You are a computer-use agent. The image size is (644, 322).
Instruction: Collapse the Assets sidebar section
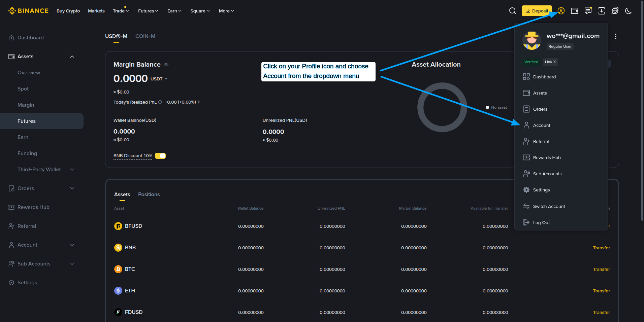(72, 57)
